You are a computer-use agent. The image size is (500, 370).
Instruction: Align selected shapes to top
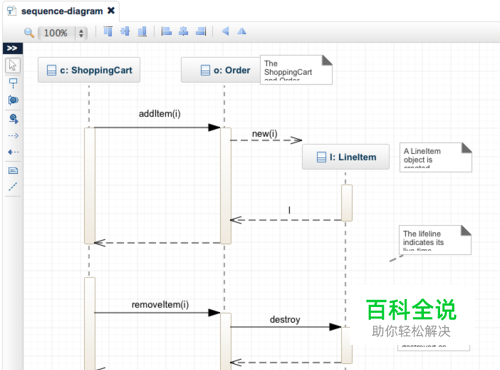click(108, 31)
